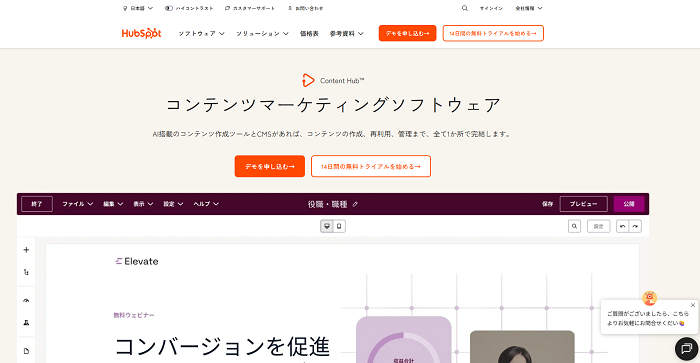Open the 日本語 language dropdown
Image resolution: width=700 pixels, height=363 pixels.
click(x=138, y=8)
